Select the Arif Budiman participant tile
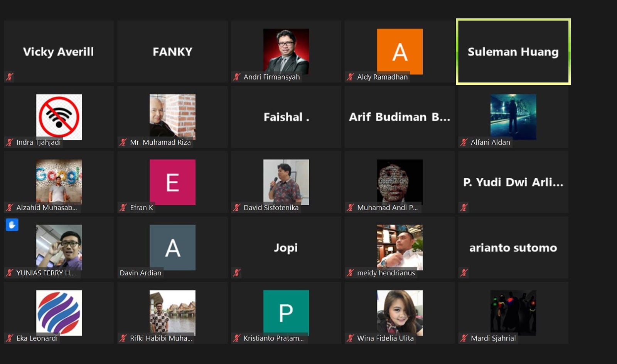This screenshot has height=364, width=617. [400, 117]
